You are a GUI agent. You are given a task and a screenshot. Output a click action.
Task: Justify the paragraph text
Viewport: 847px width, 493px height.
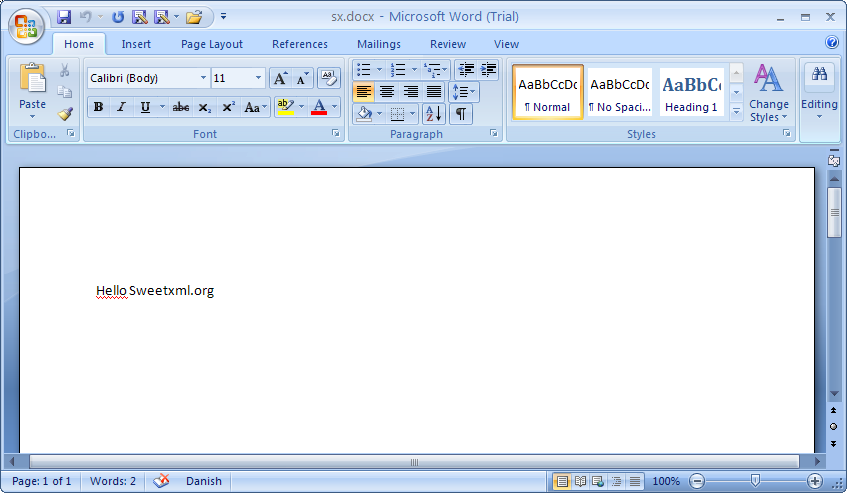coord(433,92)
